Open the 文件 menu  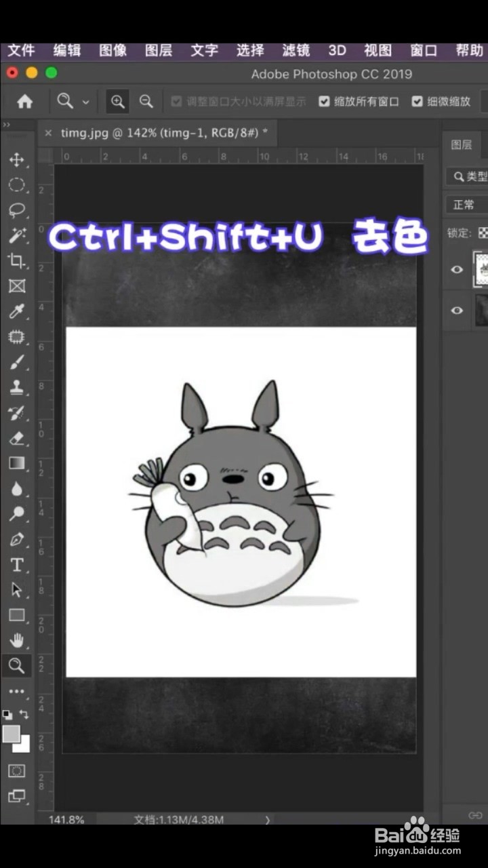21,51
